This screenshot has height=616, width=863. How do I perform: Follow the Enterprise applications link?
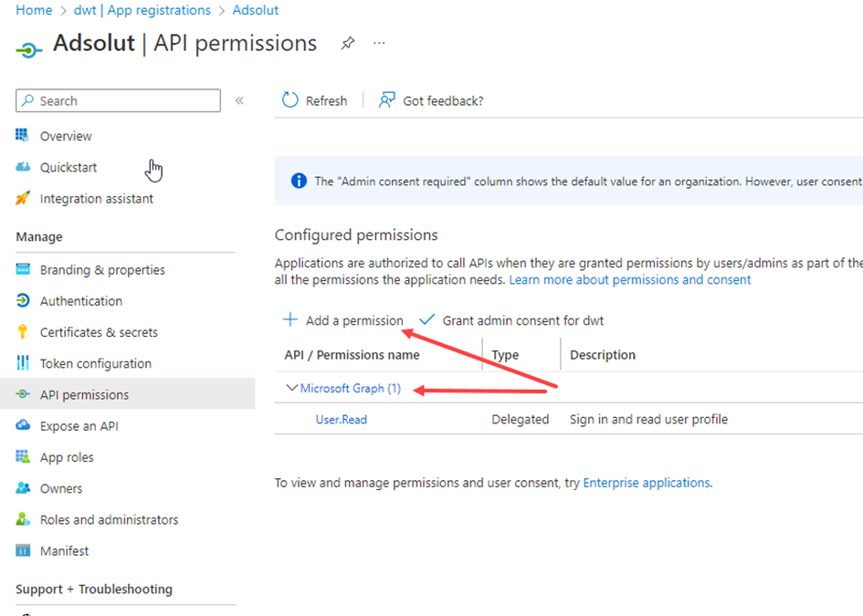(x=646, y=483)
